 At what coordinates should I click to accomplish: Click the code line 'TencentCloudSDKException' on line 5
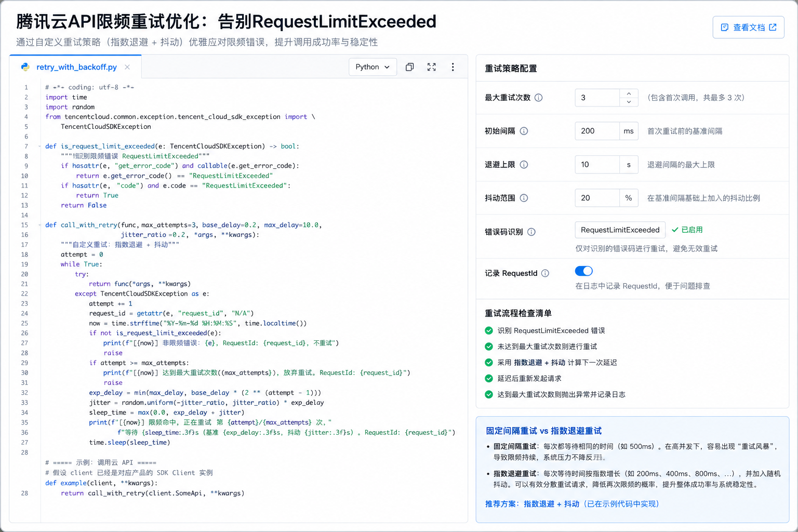[106, 127]
